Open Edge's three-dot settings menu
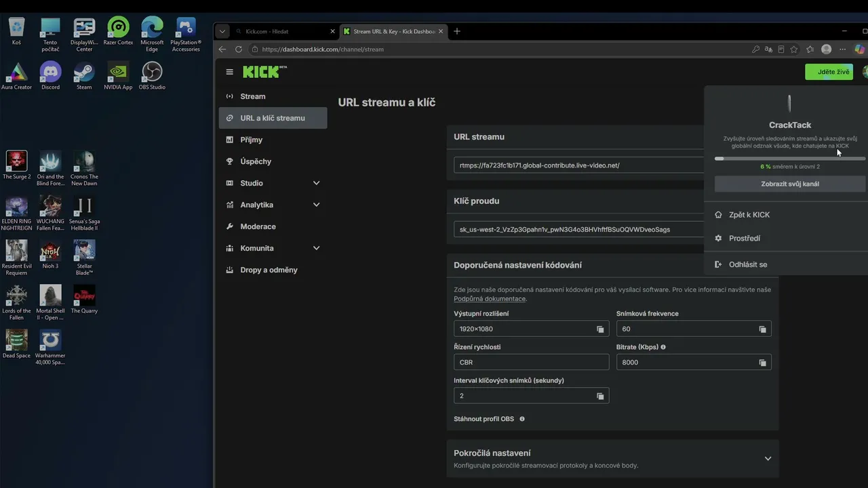The image size is (868, 488). coord(843,49)
